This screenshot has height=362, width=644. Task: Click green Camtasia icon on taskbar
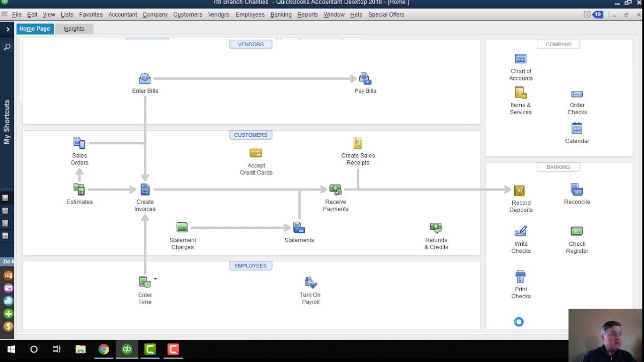tap(150, 349)
